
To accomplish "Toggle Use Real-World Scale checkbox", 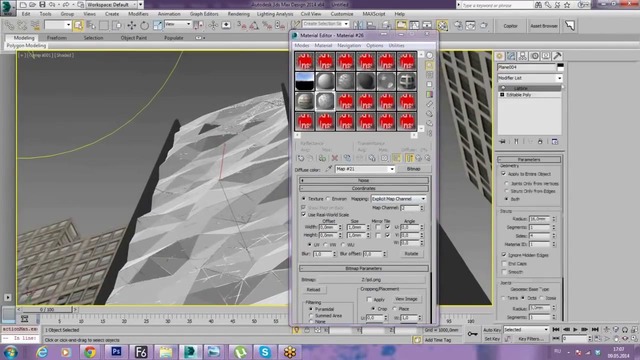I will (x=304, y=214).
